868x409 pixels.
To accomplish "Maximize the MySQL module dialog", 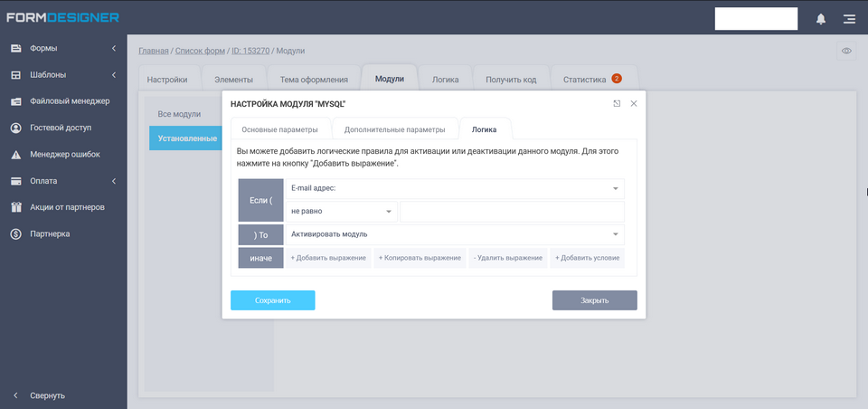I will click(617, 104).
